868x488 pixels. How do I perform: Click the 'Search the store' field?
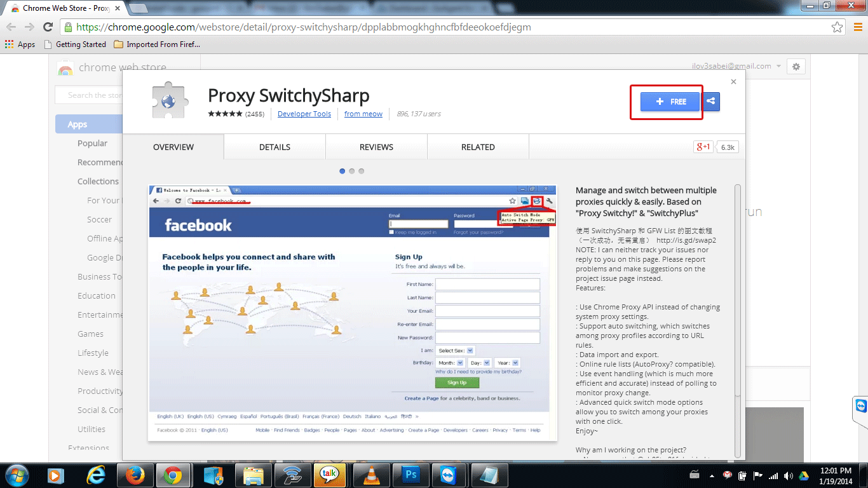89,95
